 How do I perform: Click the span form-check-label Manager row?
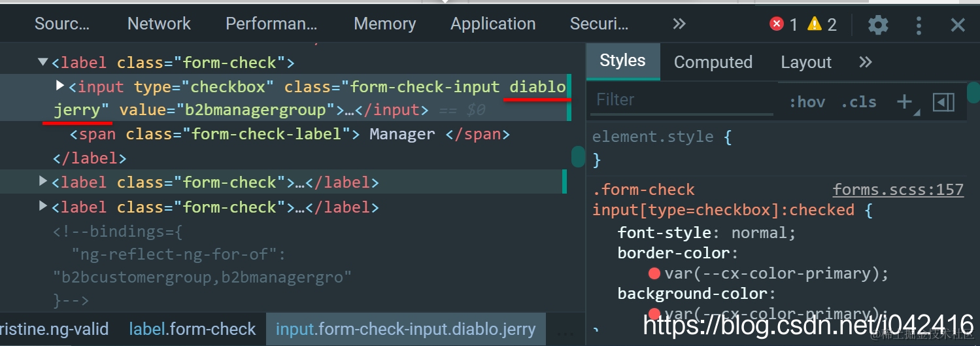(x=290, y=134)
